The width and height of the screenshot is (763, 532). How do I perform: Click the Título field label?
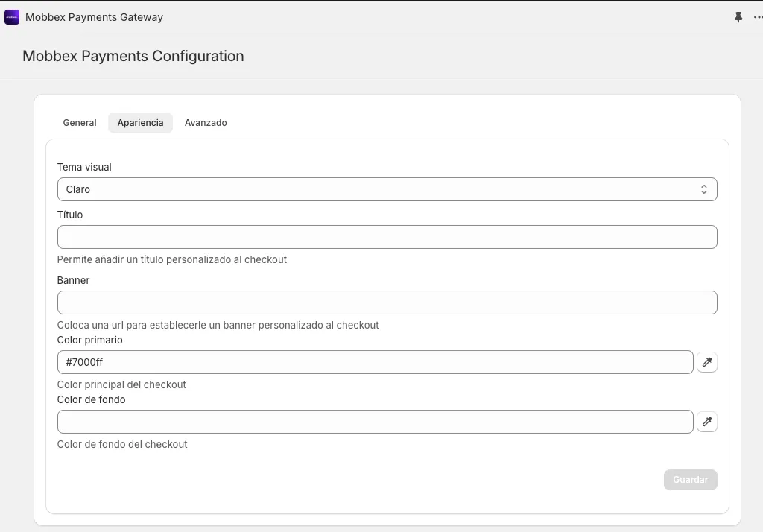69,215
